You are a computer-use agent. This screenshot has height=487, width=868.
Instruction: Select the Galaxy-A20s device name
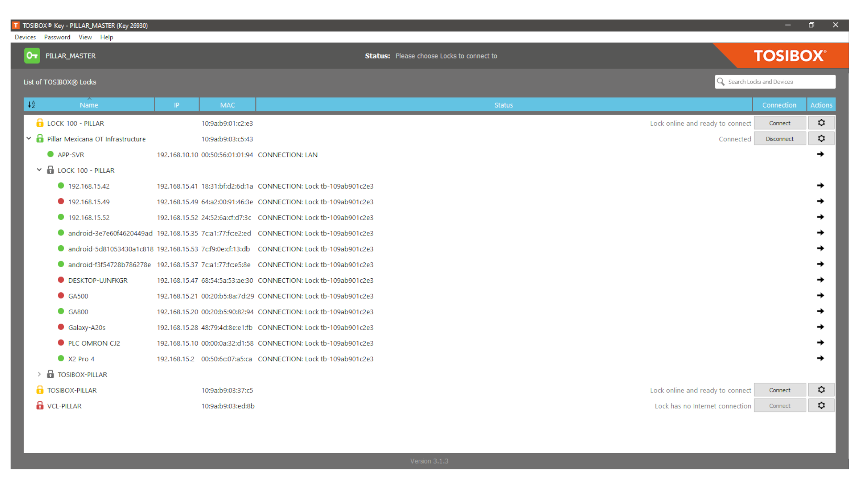[x=87, y=327]
